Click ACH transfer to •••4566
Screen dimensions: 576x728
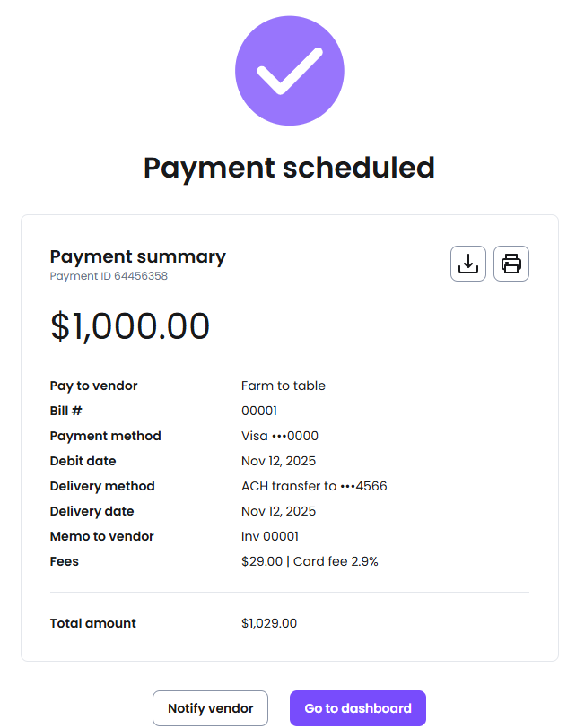point(314,486)
